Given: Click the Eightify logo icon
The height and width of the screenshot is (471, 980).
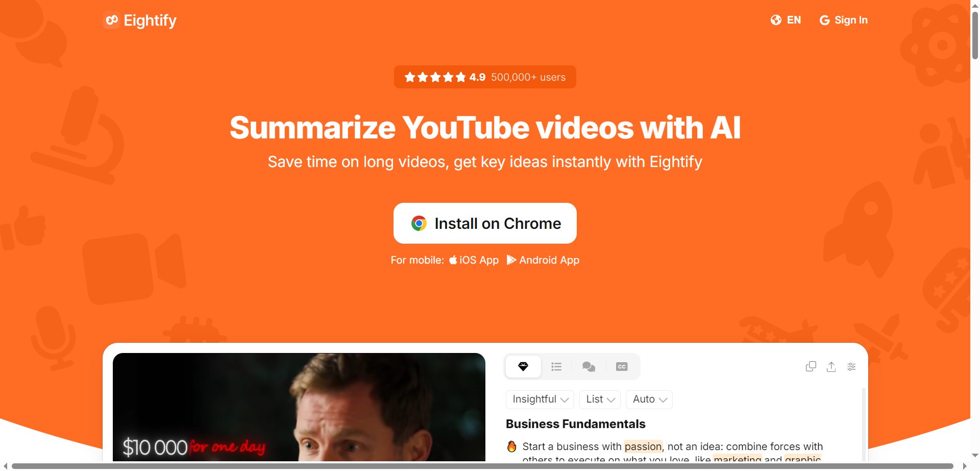Looking at the screenshot, I should (111, 20).
